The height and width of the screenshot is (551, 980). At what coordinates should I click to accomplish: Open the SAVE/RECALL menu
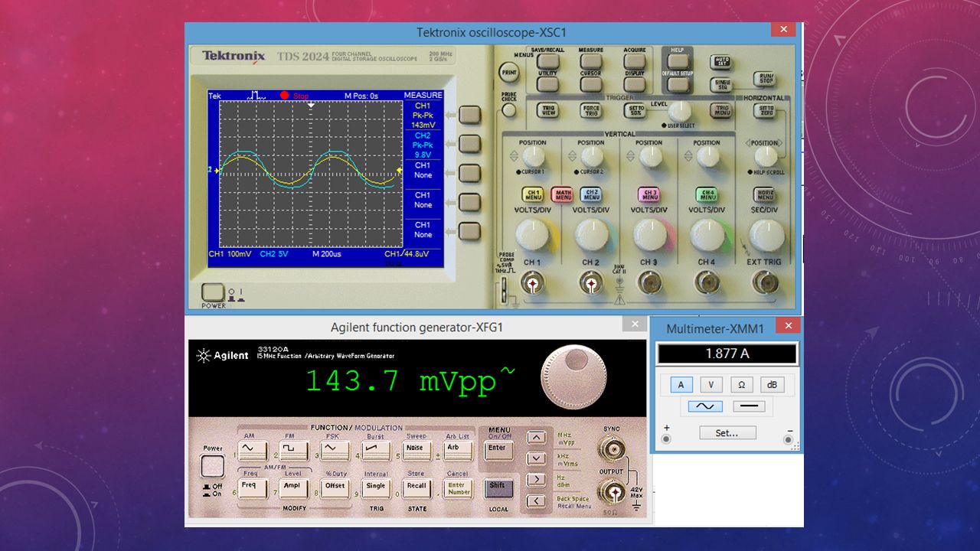point(547,61)
